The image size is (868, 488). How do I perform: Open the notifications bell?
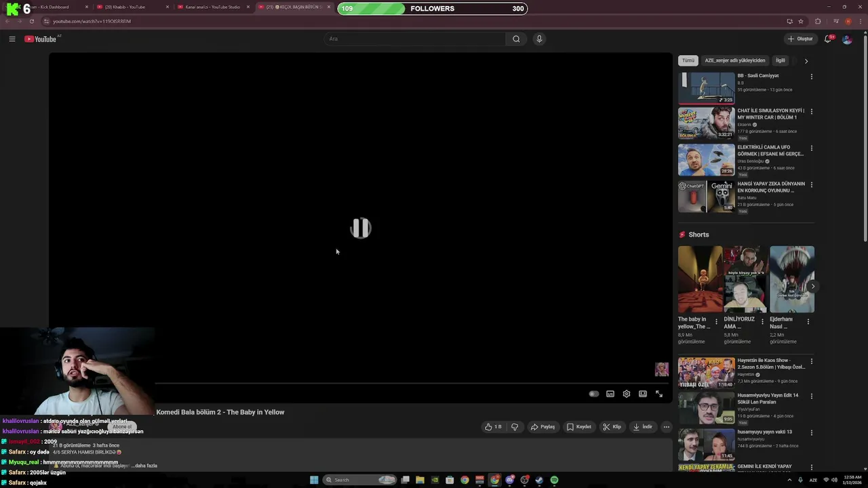[x=827, y=39]
